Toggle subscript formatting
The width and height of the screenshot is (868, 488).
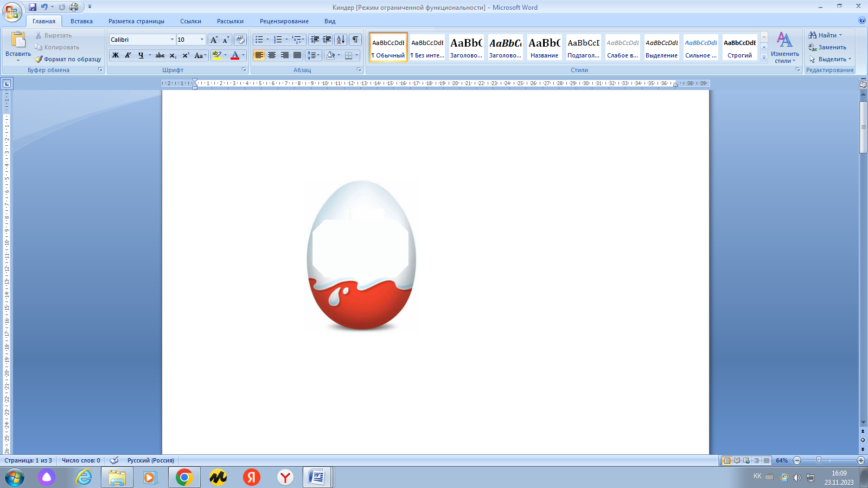click(173, 55)
